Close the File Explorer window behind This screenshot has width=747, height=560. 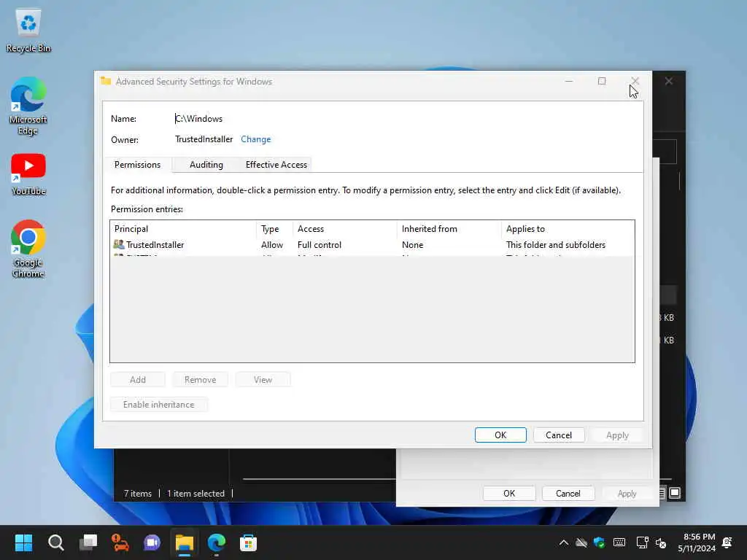(x=669, y=81)
